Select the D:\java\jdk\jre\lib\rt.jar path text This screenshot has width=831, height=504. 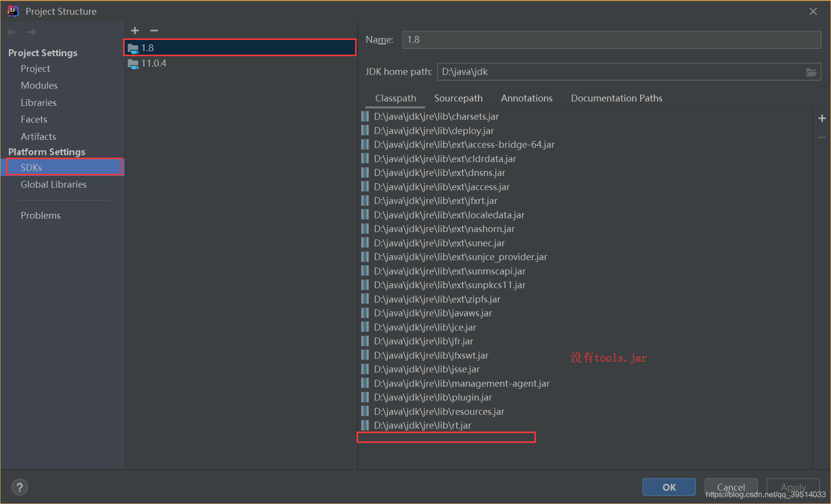tap(423, 425)
